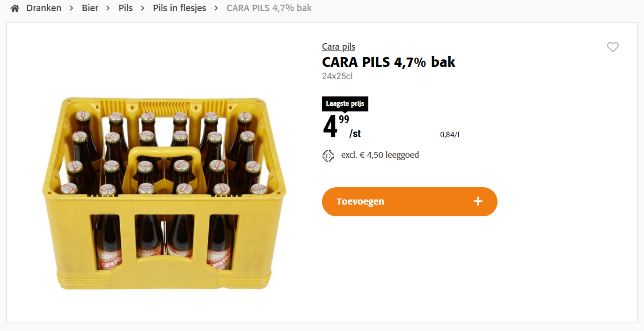Image resolution: width=644 pixels, height=331 pixels.
Task: Go to the Pils category breadcrumb
Action: point(125,8)
